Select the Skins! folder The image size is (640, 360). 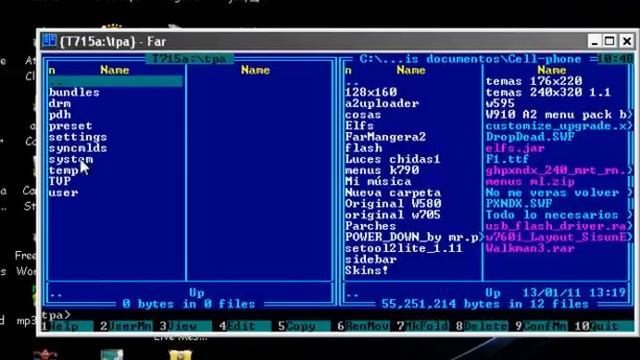(367, 270)
